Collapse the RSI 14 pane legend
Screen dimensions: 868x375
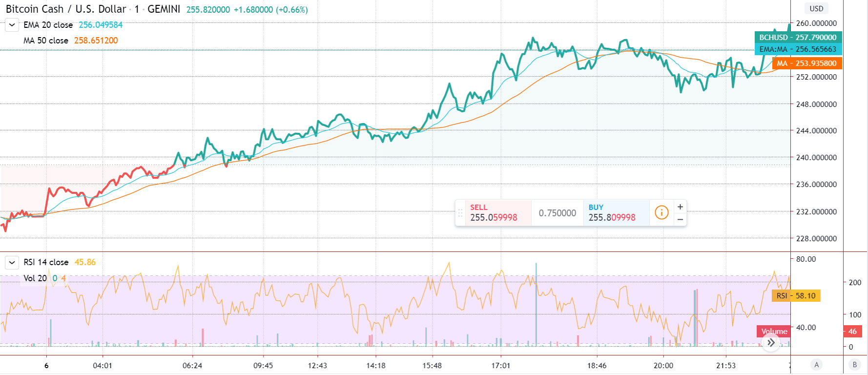click(x=12, y=263)
